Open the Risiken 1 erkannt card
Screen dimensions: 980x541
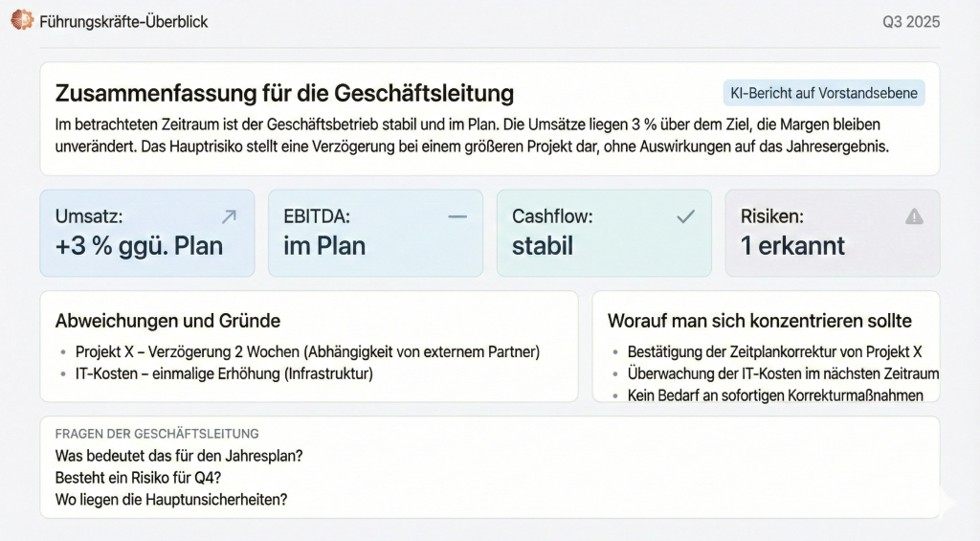point(832,233)
